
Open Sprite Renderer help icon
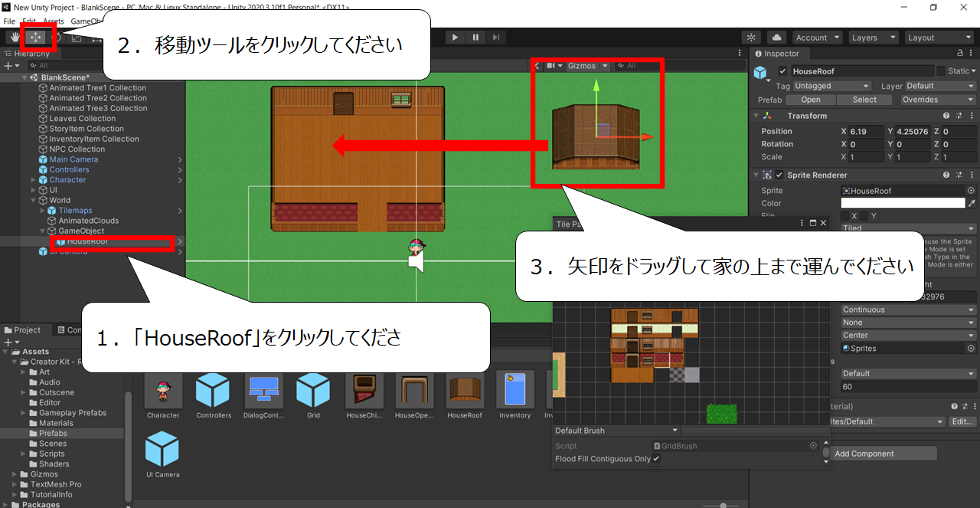[x=946, y=175]
